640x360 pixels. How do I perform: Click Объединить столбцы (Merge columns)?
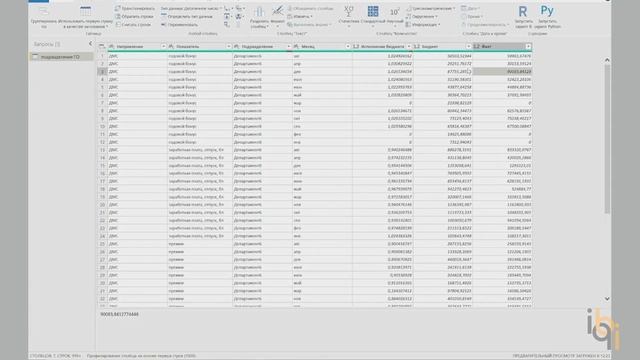(310, 8)
